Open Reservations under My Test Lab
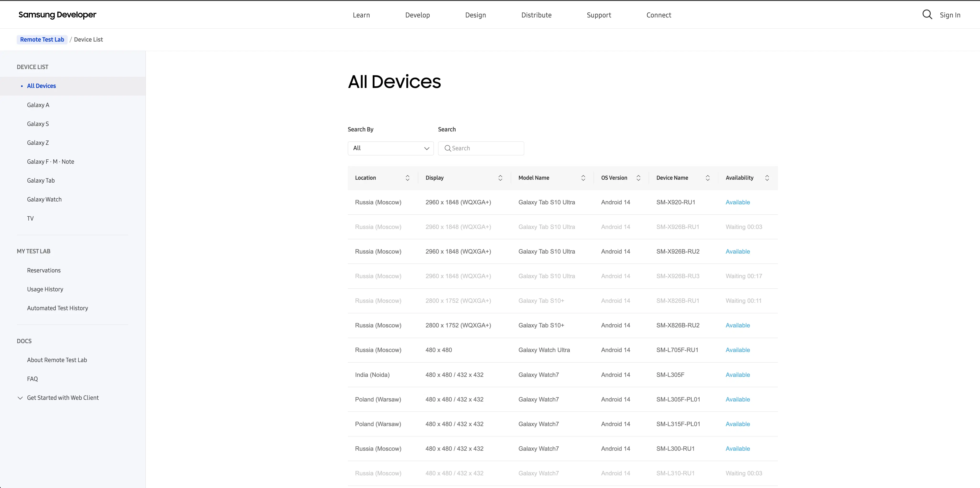This screenshot has height=488, width=980. [44, 270]
